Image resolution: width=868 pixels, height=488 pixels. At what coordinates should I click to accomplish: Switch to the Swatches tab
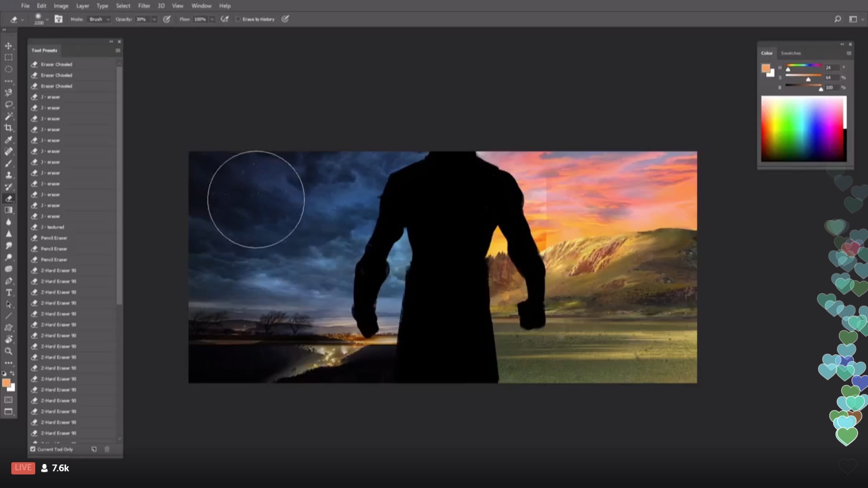click(791, 53)
